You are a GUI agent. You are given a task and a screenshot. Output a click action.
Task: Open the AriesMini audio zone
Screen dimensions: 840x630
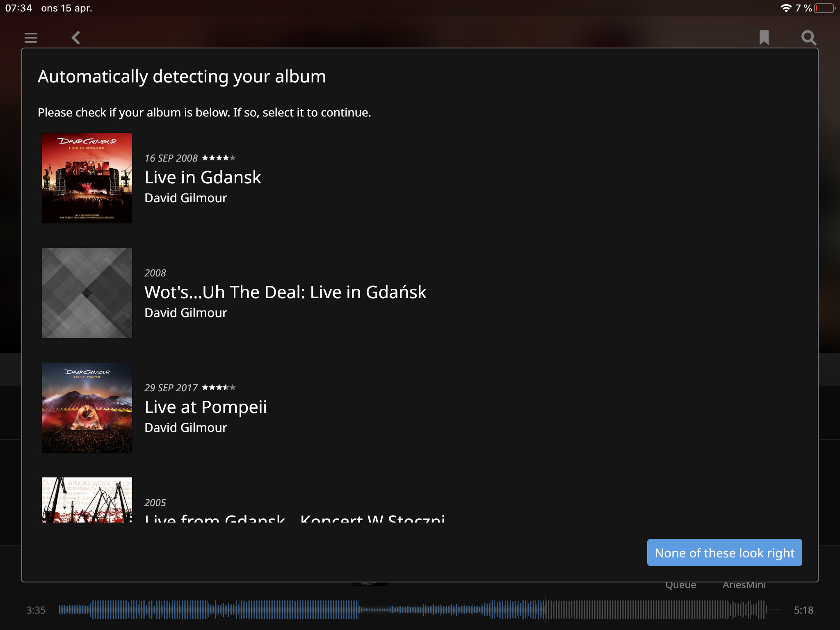coord(744,585)
